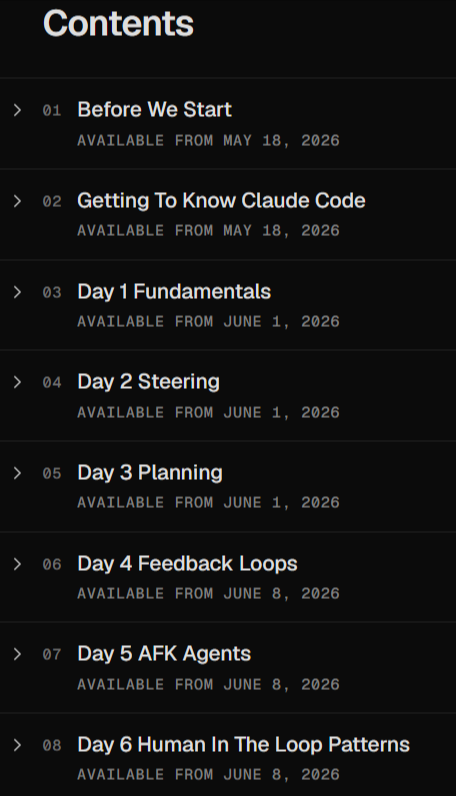Click section number 04
Viewport: 456px width, 796px height.
[x=52, y=382]
